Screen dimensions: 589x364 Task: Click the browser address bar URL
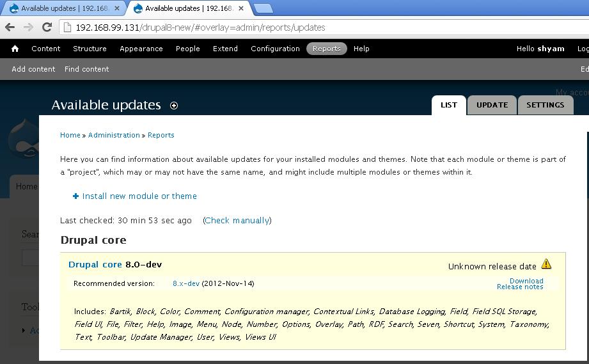[x=201, y=28]
